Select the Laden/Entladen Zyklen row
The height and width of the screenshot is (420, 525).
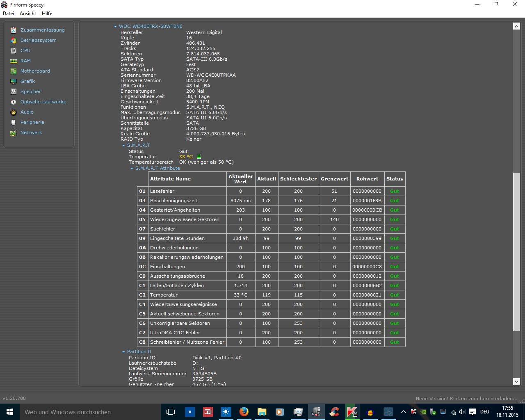pos(271,285)
